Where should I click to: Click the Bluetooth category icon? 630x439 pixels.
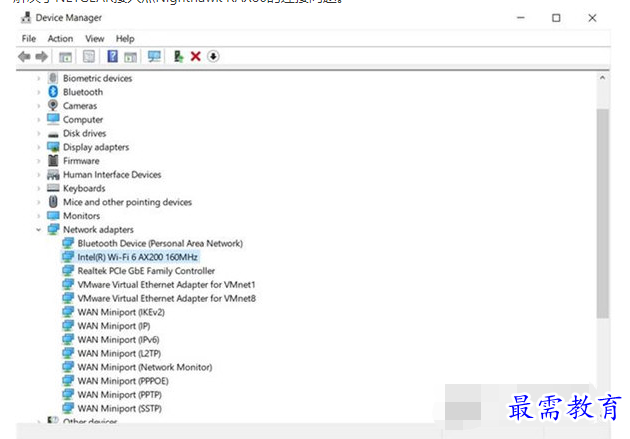53,92
